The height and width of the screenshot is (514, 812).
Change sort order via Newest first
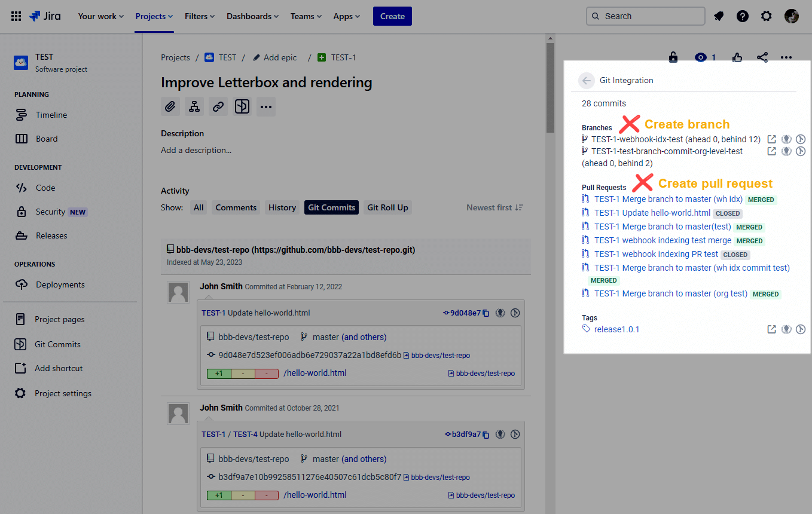click(x=494, y=207)
